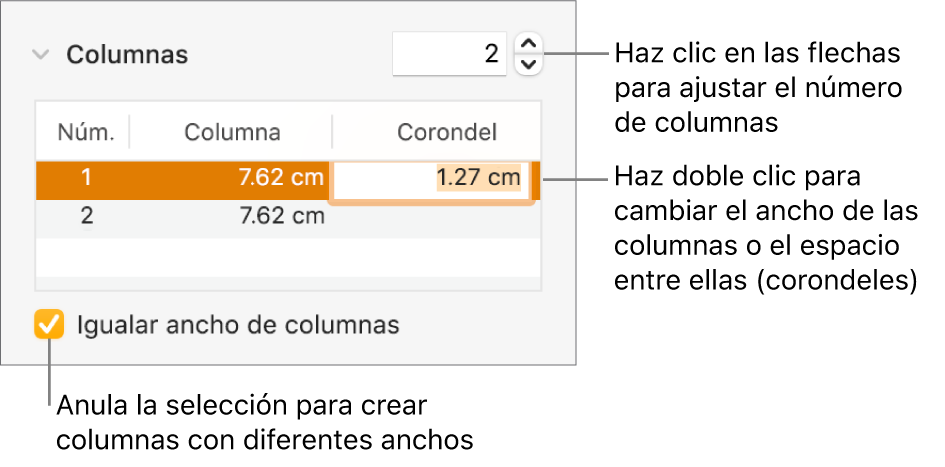Click the empty corondel cell of row 2
The width and height of the screenshot is (945, 467).
click(x=435, y=215)
